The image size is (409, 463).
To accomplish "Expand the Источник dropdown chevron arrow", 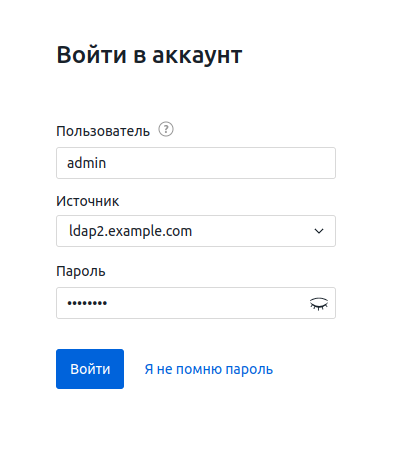I will (x=319, y=231).
